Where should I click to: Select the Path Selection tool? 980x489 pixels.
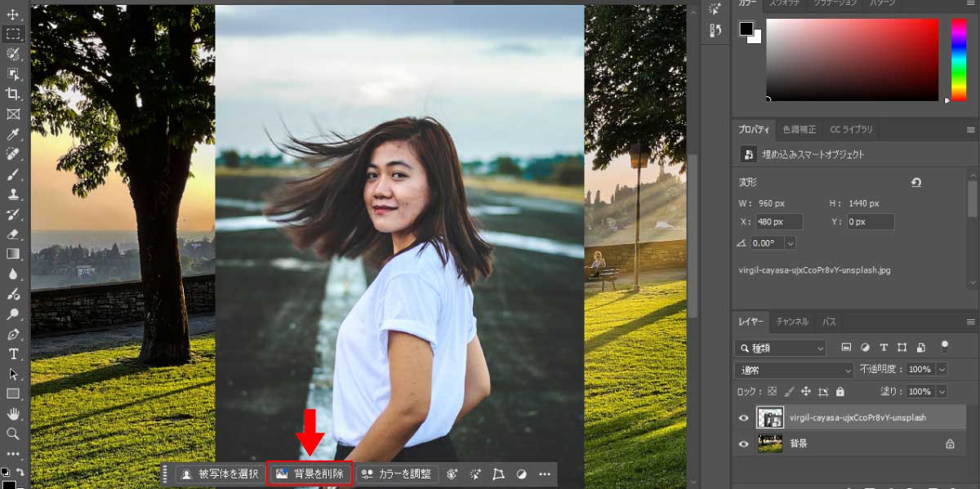(13, 374)
